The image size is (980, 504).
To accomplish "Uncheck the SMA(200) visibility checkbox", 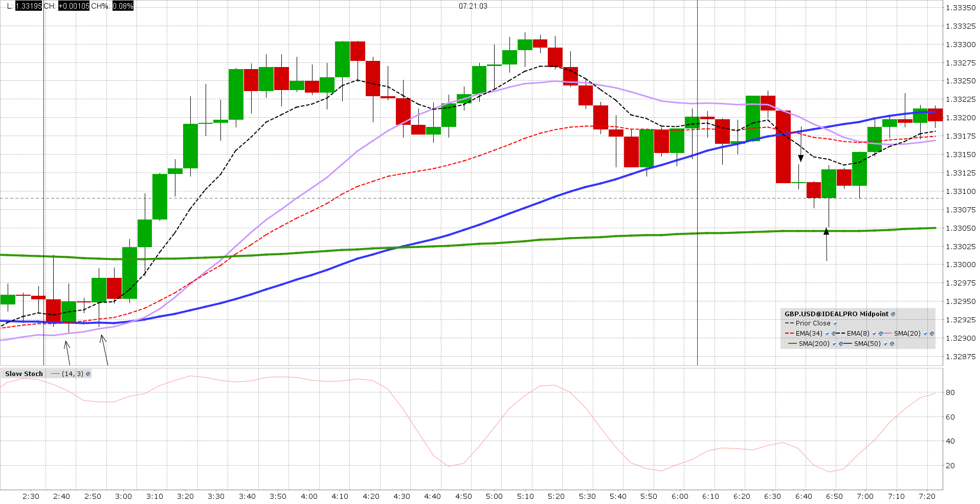I will pyautogui.click(x=834, y=344).
